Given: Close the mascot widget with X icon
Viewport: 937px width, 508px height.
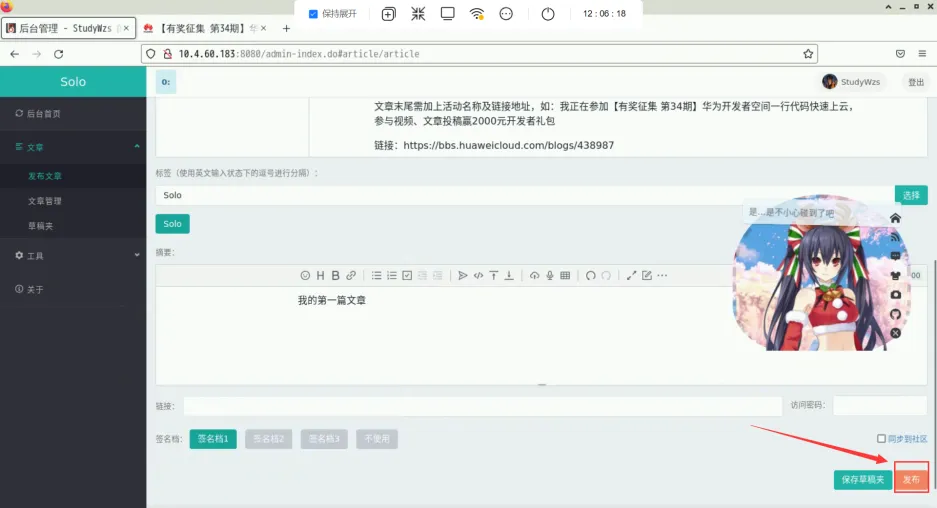Looking at the screenshot, I should [x=895, y=333].
